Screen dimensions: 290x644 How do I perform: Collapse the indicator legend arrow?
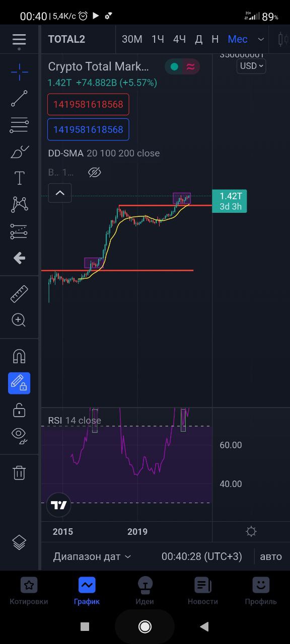pos(60,193)
